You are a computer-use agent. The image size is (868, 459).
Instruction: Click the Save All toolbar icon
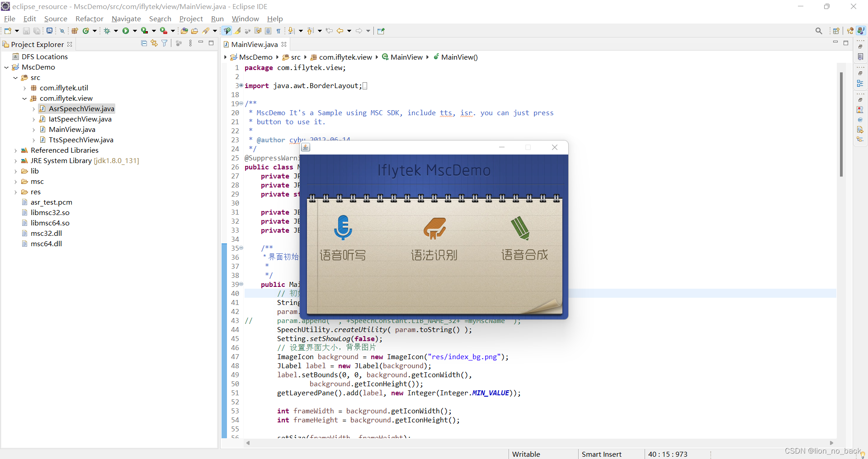[x=37, y=31]
